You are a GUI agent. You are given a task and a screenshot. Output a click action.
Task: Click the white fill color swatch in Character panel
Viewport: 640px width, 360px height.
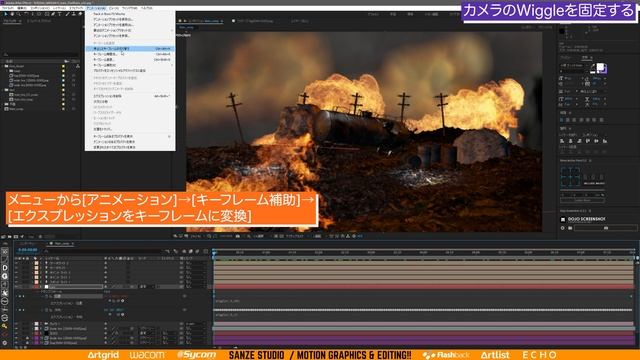pos(600,67)
